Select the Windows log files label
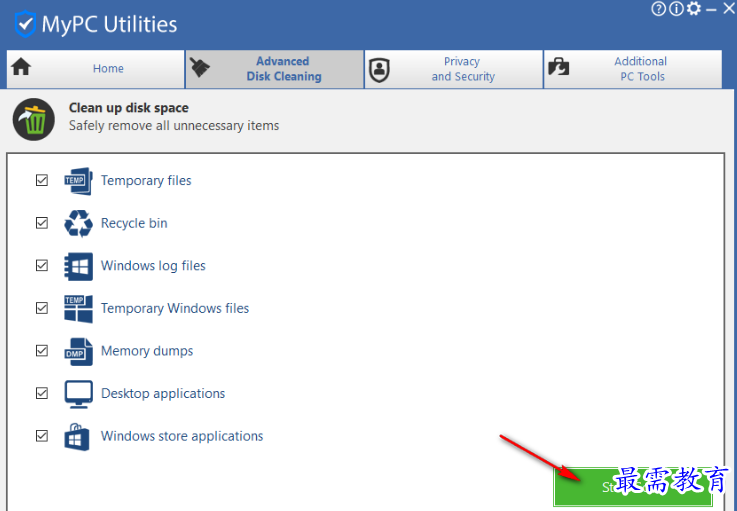The width and height of the screenshot is (737, 511). click(x=153, y=266)
